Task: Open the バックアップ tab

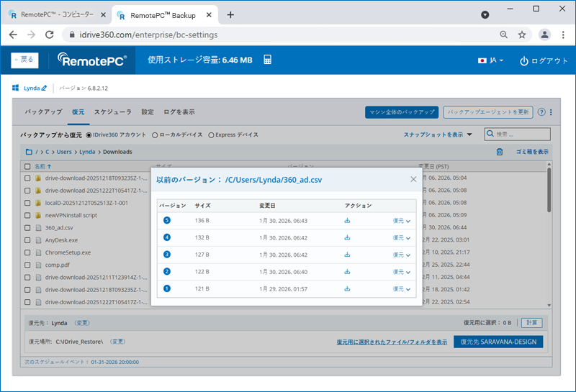Action: click(44, 112)
